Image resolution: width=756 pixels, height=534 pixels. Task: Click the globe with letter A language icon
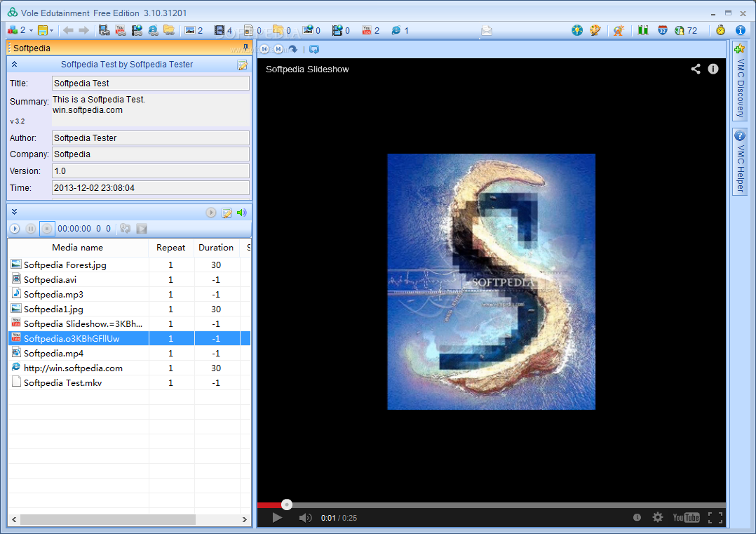pyautogui.click(x=619, y=30)
